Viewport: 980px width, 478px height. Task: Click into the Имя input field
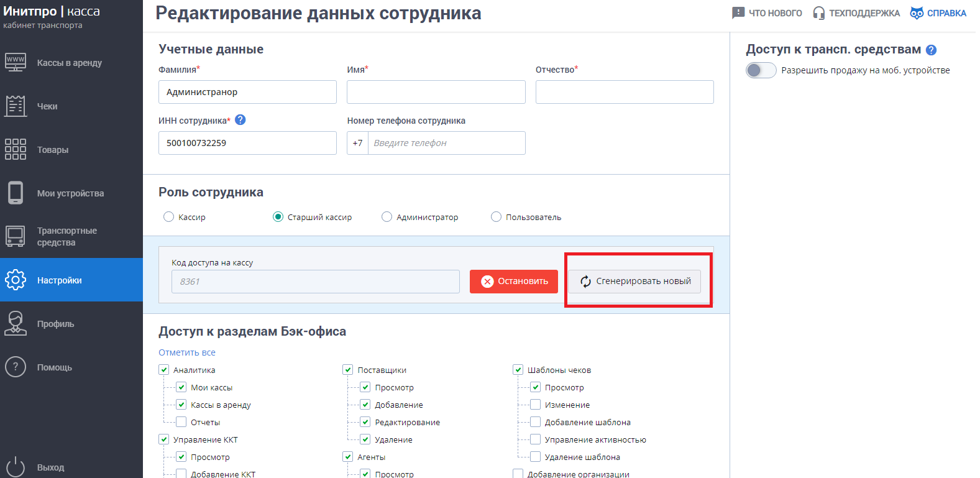[x=436, y=92]
